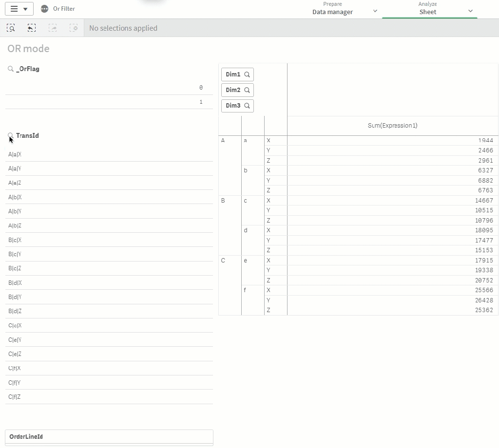This screenshot has width=499, height=448.
Task: Select value 0 in _OrFlag list
Action: (109, 88)
